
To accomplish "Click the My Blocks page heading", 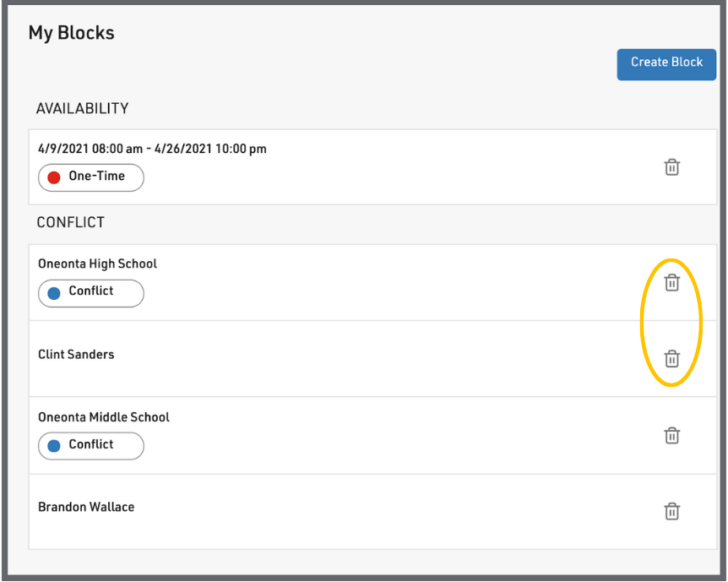I will coord(71,33).
